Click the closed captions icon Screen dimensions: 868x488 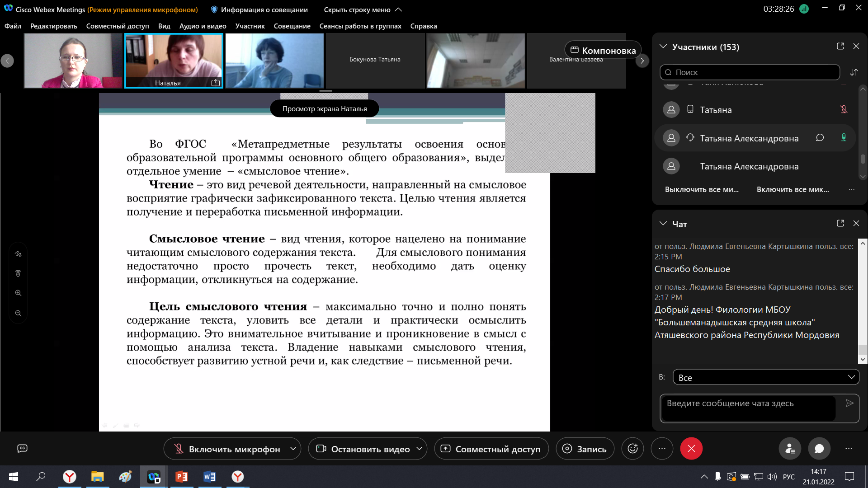click(22, 448)
